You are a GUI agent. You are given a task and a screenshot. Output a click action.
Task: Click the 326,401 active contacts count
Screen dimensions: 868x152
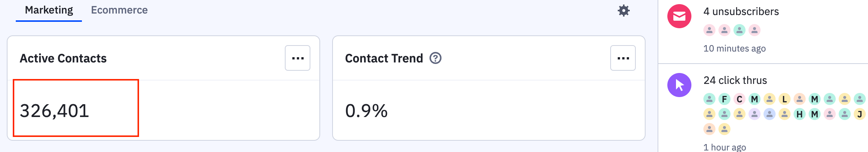tap(54, 111)
